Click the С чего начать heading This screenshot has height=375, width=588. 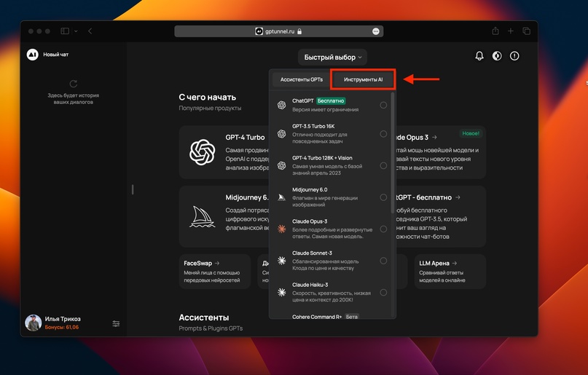(x=208, y=97)
